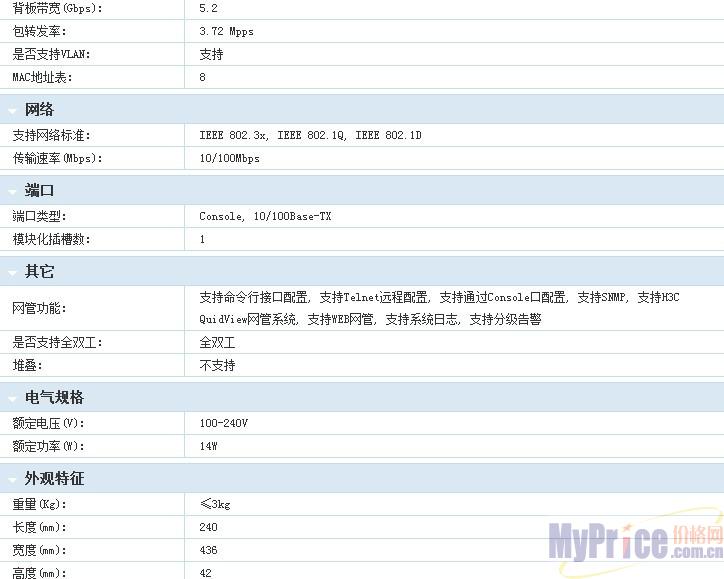Select the 背板带宽(Gbps) row label
The image size is (724, 579).
pyautogui.click(x=57, y=8)
